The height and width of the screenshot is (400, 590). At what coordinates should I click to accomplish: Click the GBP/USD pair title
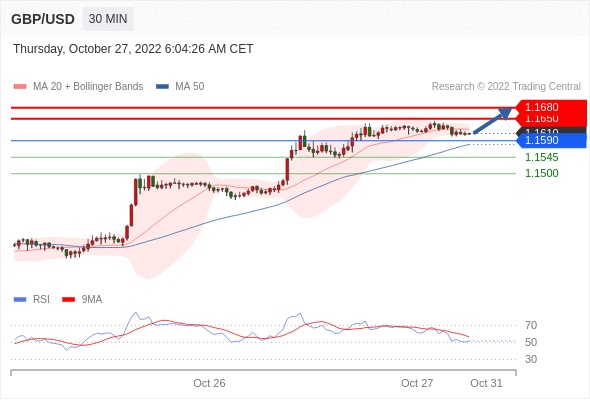tap(43, 19)
